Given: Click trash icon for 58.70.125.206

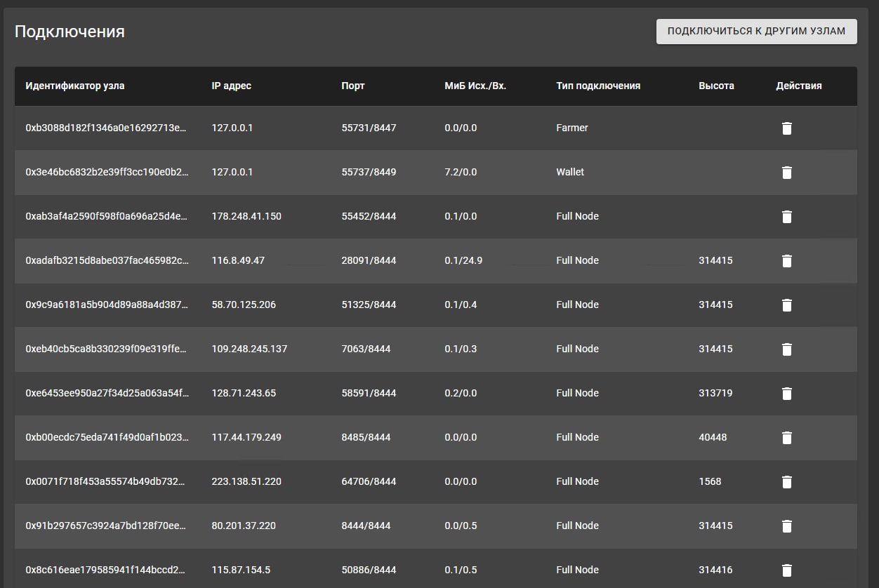Looking at the screenshot, I should [786, 305].
